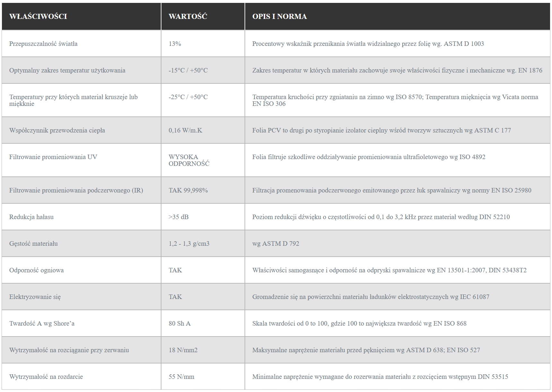Click the OPIS I NORMA column header
Screen dimensions: 552x392
(x=279, y=16)
